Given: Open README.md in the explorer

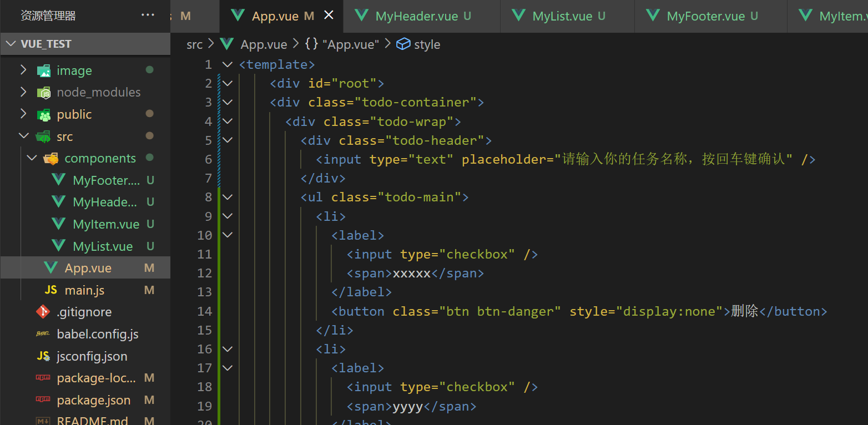Looking at the screenshot, I should (x=92, y=421).
